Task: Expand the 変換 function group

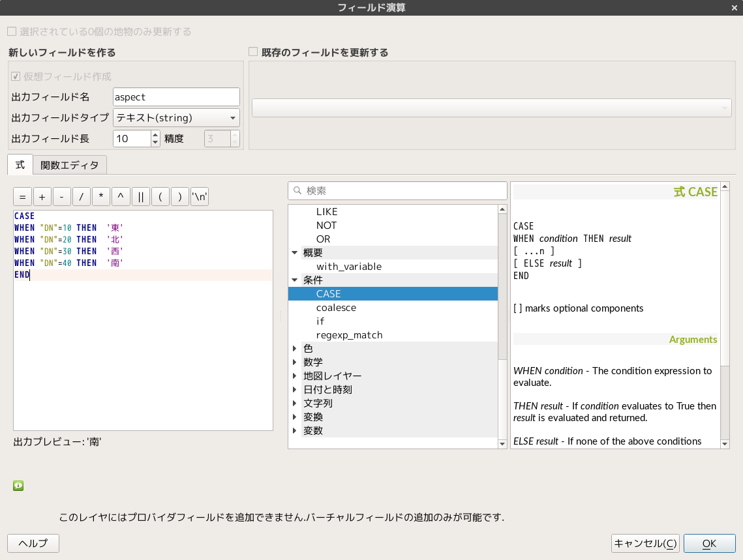Action: pyautogui.click(x=295, y=417)
